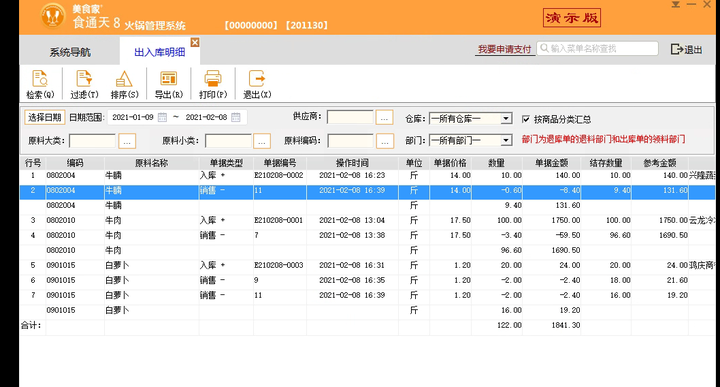Screen dimensions: 720x387
Task: Click the 选择日期 button
Action: 45,118
